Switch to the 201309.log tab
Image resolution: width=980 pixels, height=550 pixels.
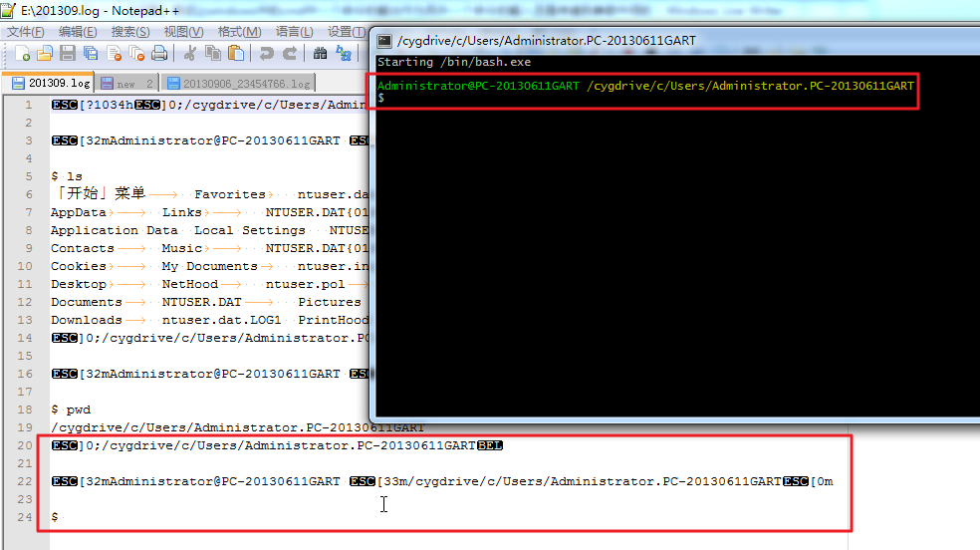click(x=50, y=83)
